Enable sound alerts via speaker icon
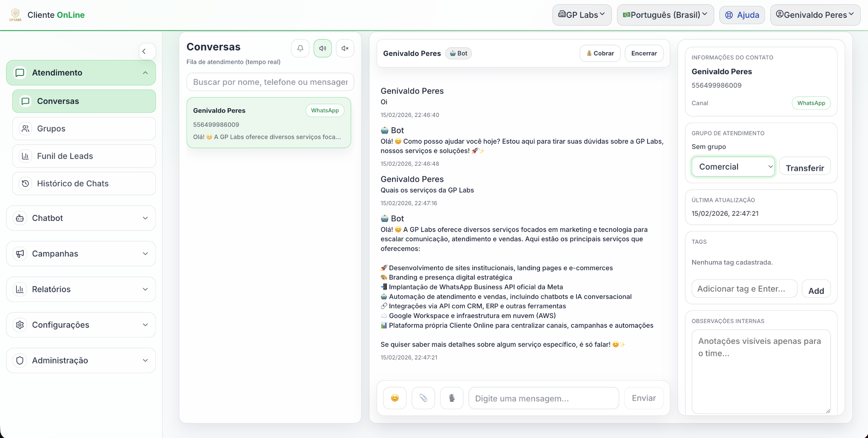The height and width of the screenshot is (438, 868). [323, 48]
